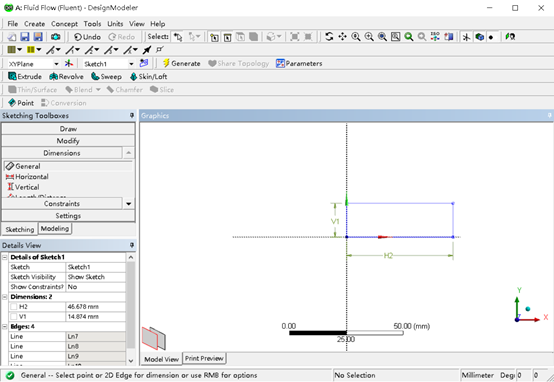
Task: Switch to the Modeling tab
Action: [55, 229]
